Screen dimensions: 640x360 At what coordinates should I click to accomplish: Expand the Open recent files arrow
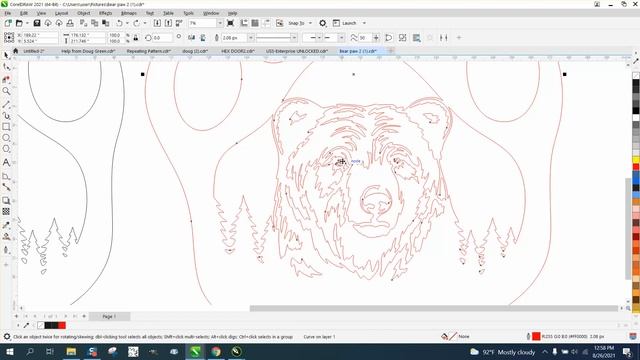(27, 23)
